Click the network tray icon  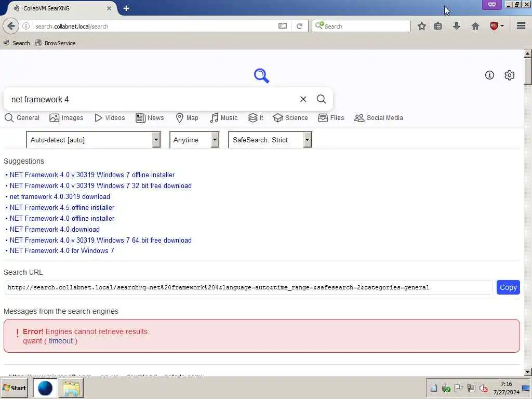(471, 388)
